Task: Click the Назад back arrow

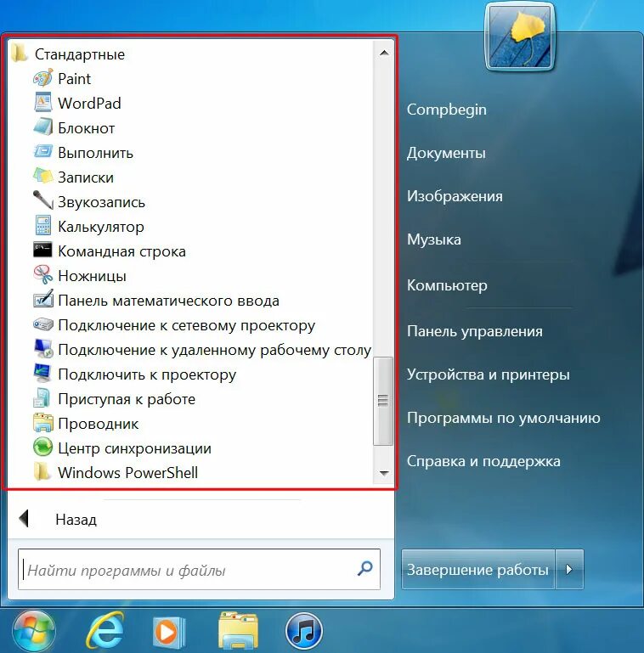Action: pyautogui.click(x=24, y=519)
